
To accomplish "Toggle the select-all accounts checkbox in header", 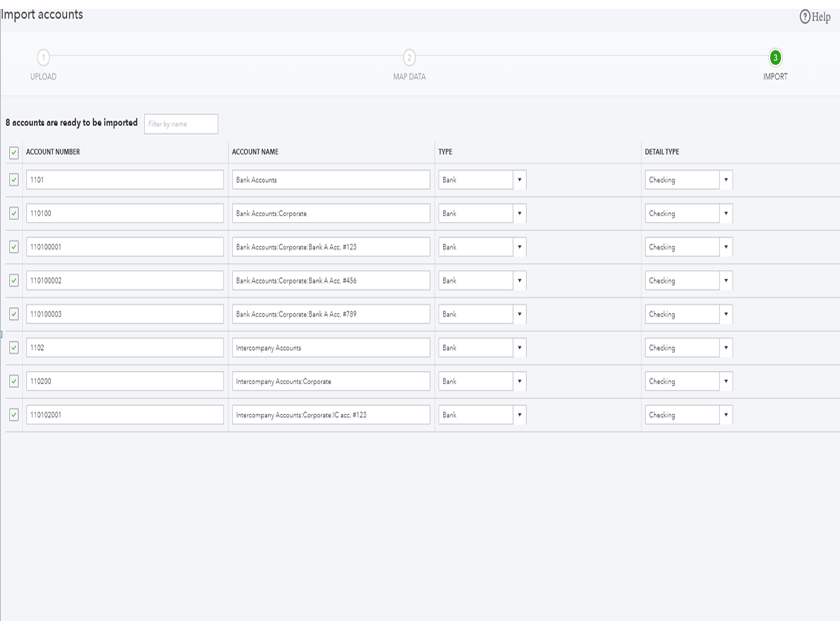I will [x=14, y=152].
